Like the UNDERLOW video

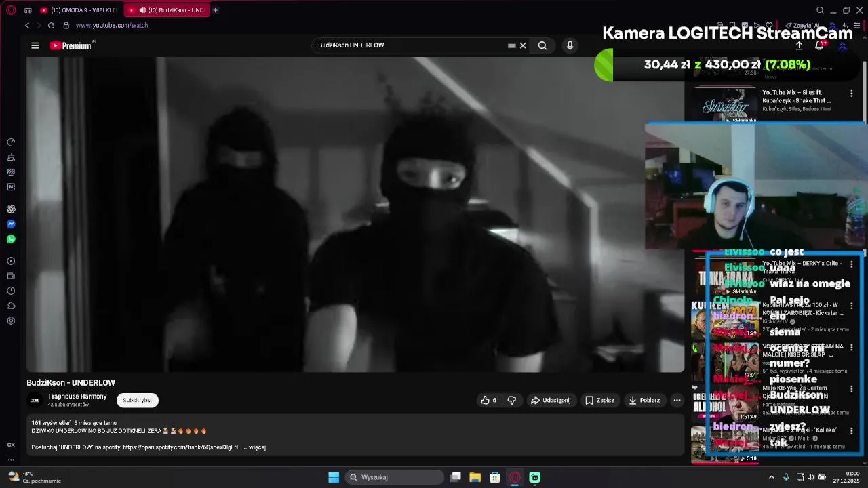[x=489, y=400]
